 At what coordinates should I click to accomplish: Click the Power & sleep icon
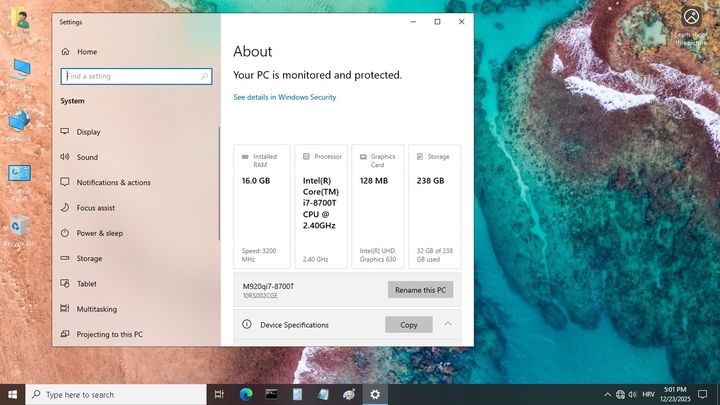pos(65,233)
